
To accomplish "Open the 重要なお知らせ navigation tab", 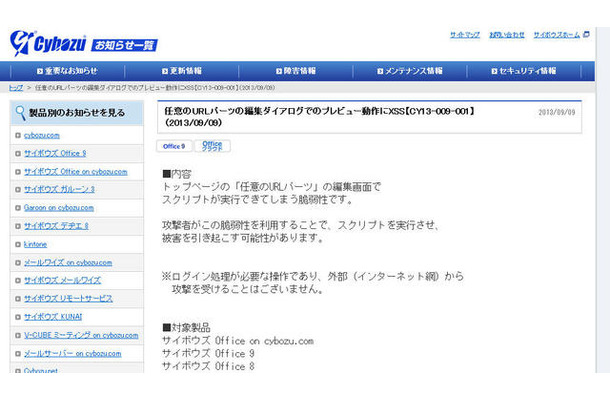I will click(67, 71).
